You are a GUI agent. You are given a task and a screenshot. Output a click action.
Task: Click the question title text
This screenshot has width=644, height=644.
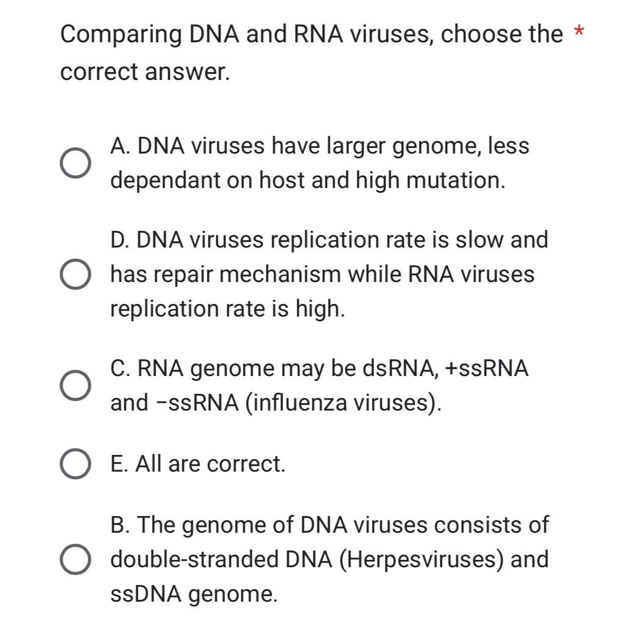click(308, 34)
